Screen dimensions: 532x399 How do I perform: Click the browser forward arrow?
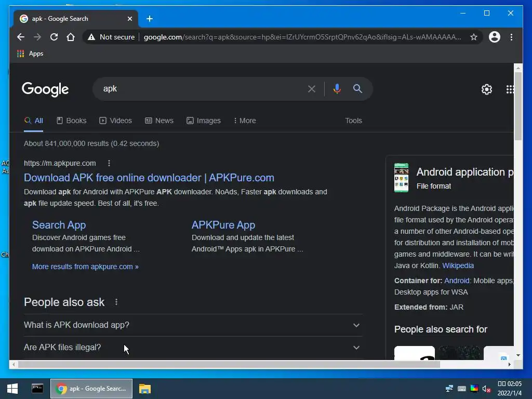tap(37, 37)
